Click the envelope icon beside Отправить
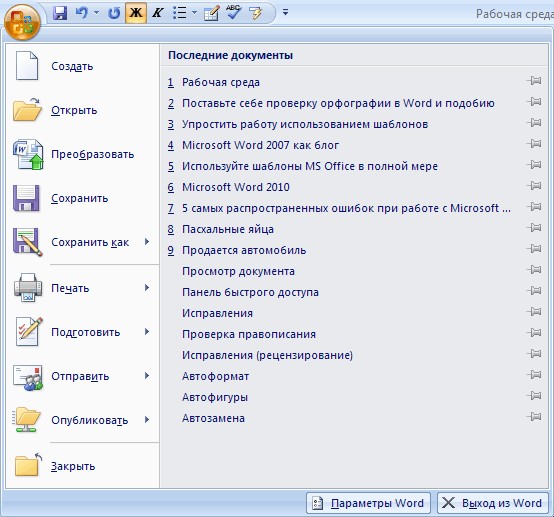This screenshot has width=554, height=517. point(28,377)
